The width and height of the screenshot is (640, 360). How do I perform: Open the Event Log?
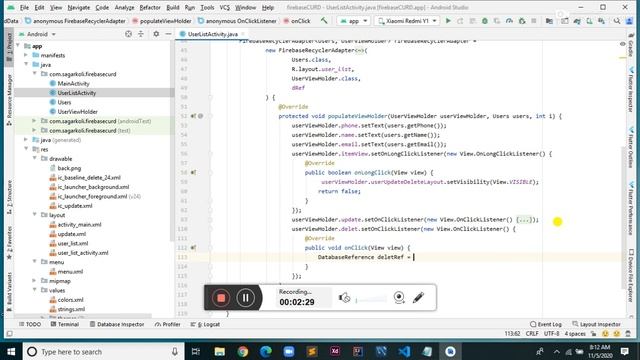546,324
